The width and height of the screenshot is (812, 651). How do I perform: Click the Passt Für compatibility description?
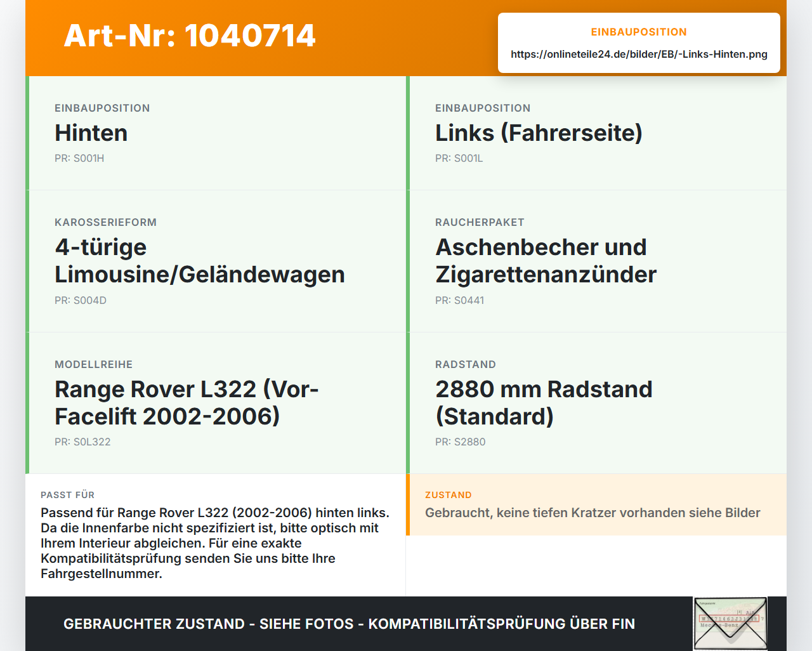(216, 543)
